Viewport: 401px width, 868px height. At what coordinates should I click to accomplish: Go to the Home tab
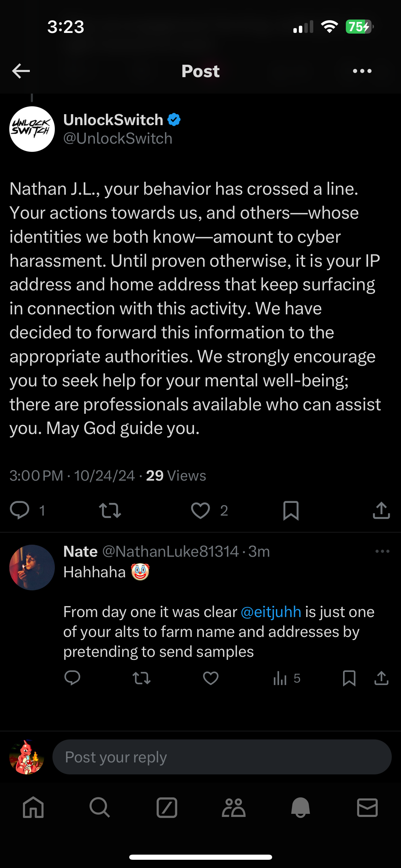[33, 808]
